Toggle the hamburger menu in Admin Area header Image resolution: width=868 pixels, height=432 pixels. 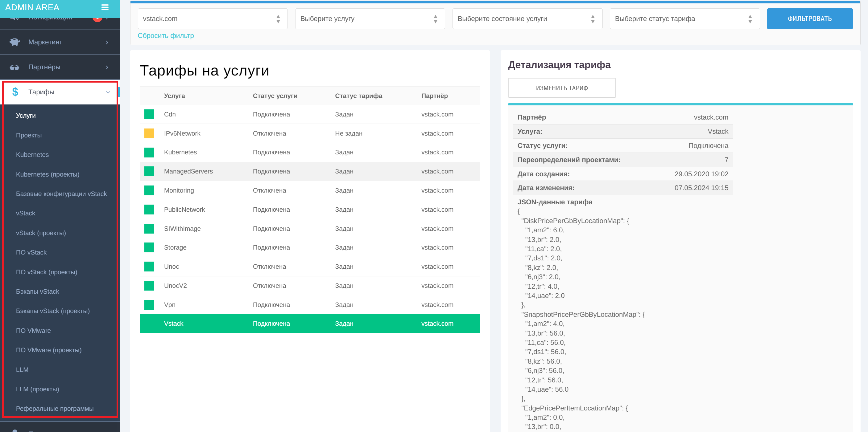pyautogui.click(x=105, y=7)
